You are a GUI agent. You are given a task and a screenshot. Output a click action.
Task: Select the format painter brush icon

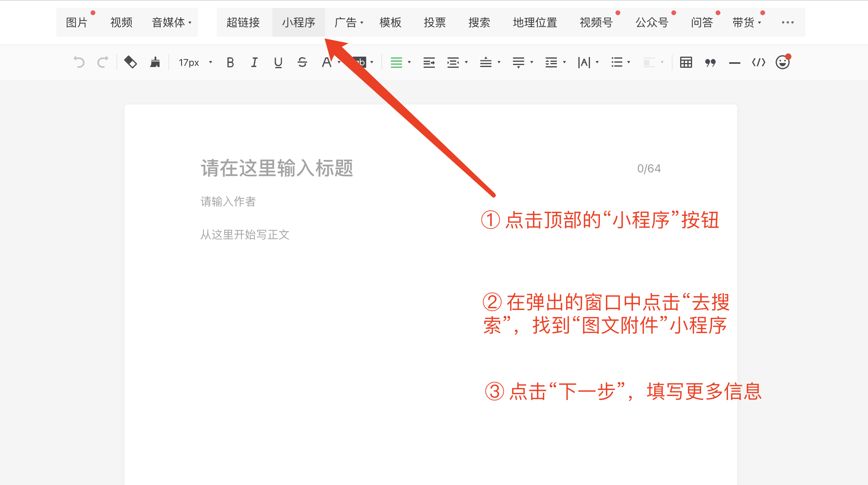pos(155,62)
